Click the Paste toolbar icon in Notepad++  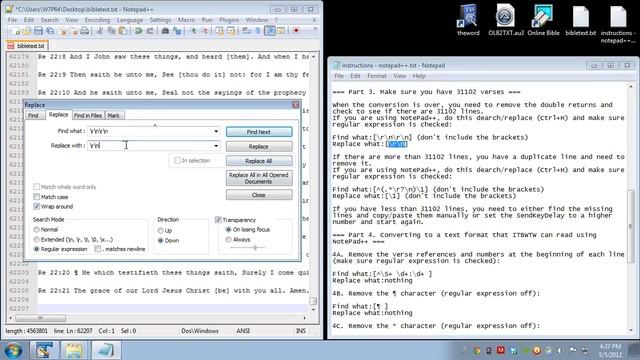122,31
